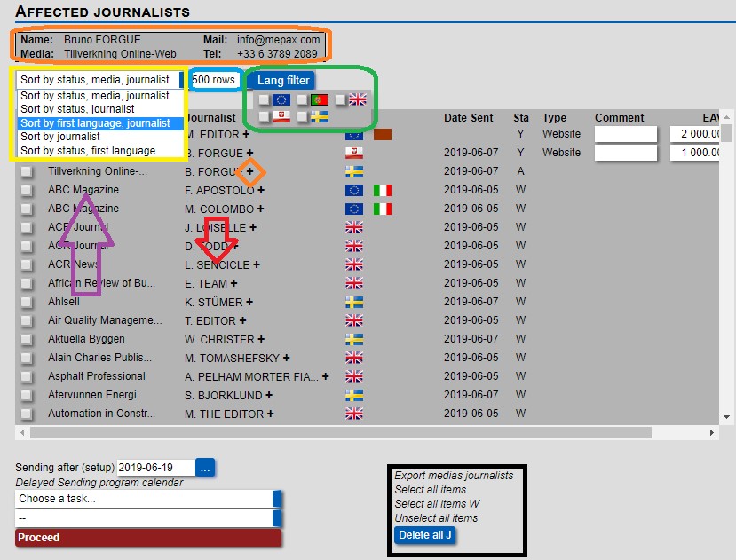Click the plus icon beside F. APOSTOLO
Screen dimensions: 736x560
(261, 191)
